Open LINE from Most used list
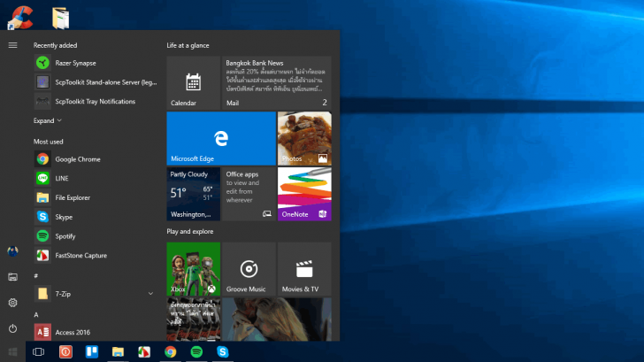 point(96,178)
